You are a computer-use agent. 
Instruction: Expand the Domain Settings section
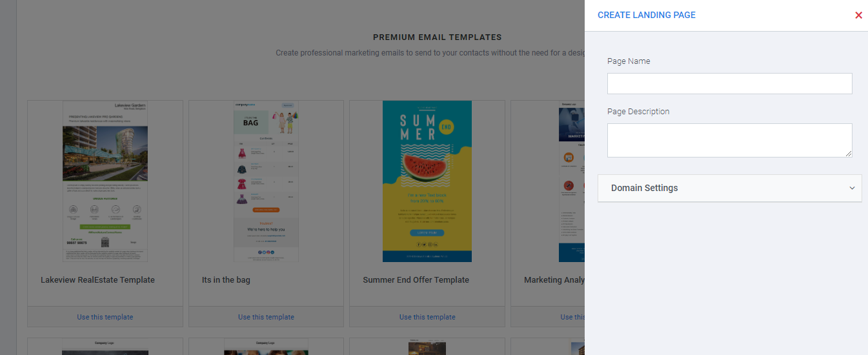click(729, 188)
